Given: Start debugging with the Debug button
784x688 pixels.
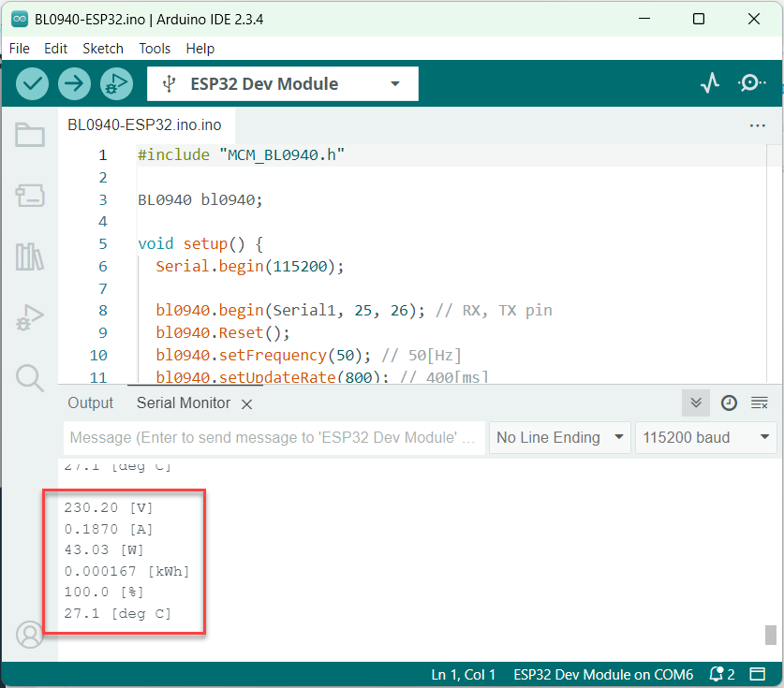Looking at the screenshot, I should (116, 83).
